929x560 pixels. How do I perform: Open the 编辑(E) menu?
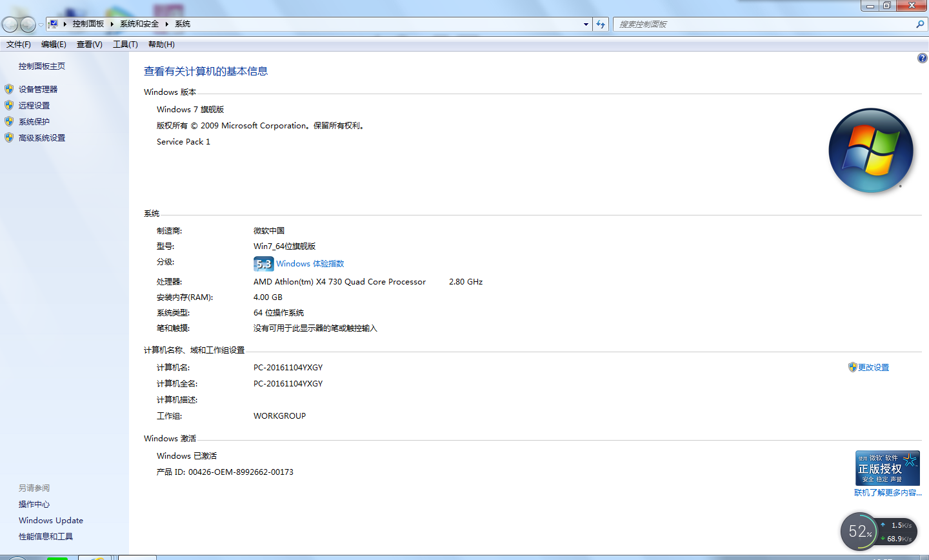[54, 45]
